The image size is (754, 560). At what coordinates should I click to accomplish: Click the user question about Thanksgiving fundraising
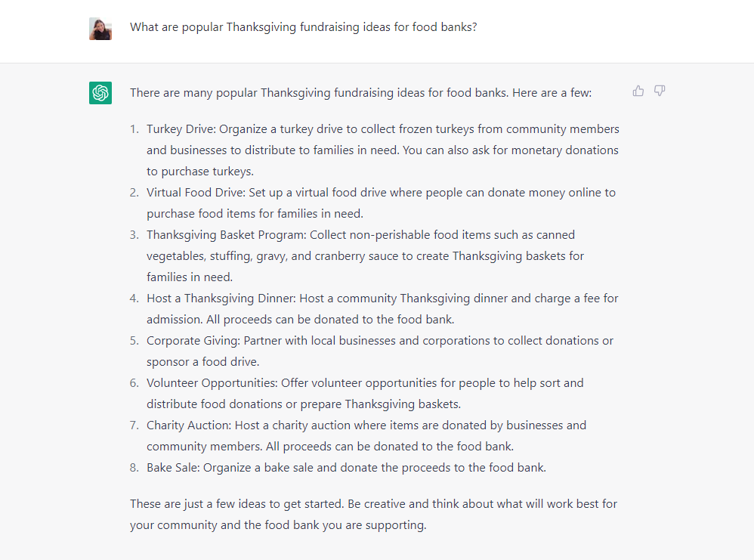pyautogui.click(x=304, y=27)
